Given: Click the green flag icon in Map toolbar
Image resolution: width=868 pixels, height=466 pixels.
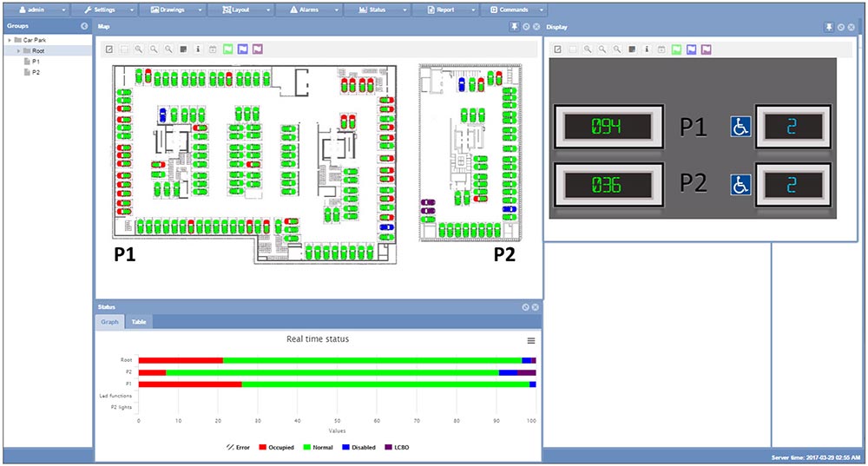Looking at the screenshot, I should (228, 49).
